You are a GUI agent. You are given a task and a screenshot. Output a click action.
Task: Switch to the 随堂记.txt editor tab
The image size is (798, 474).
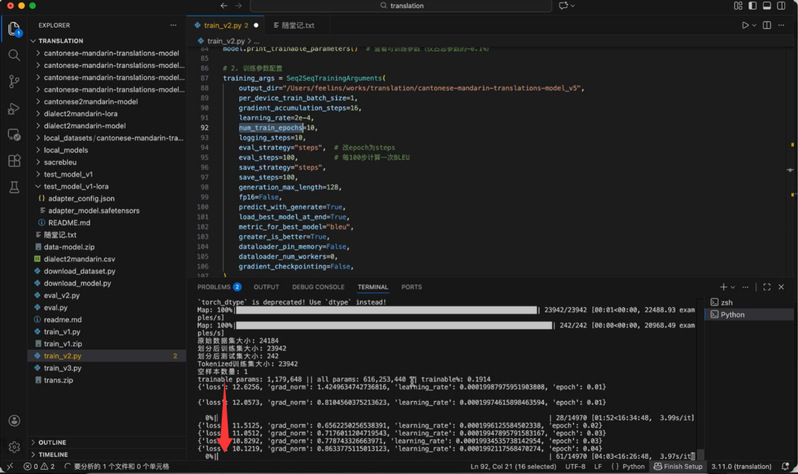tap(297, 25)
